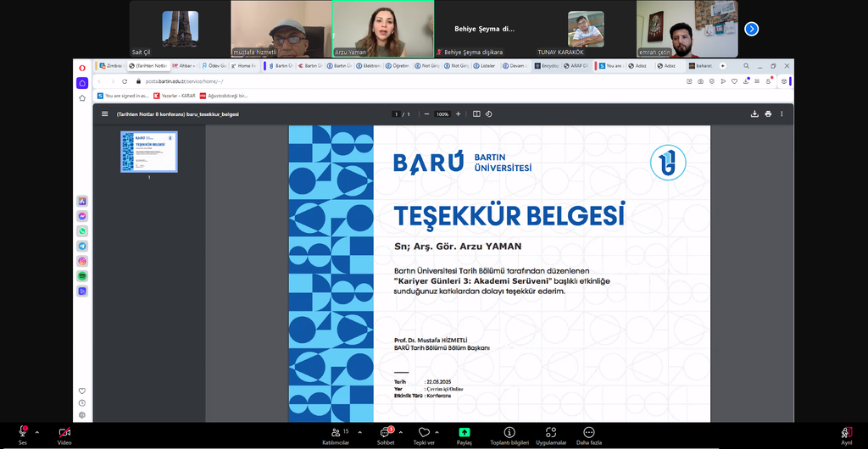Click the heart icon in address bar
This screenshot has width=868, height=449.
click(x=735, y=81)
